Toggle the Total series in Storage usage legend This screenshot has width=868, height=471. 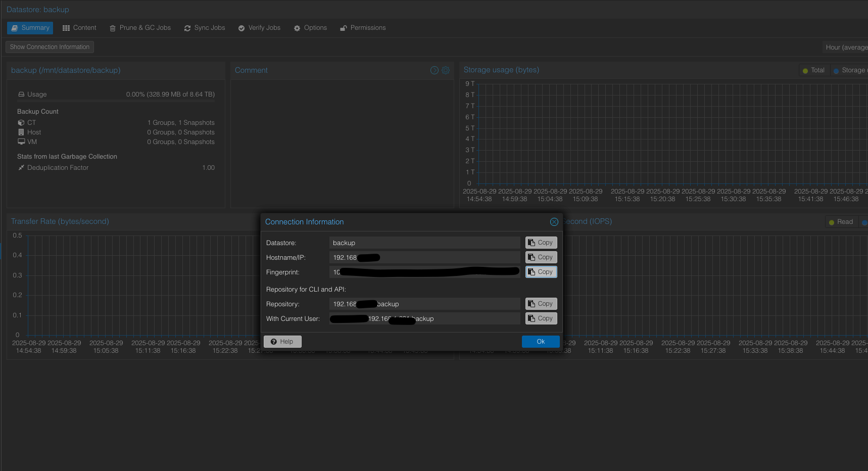coord(813,70)
